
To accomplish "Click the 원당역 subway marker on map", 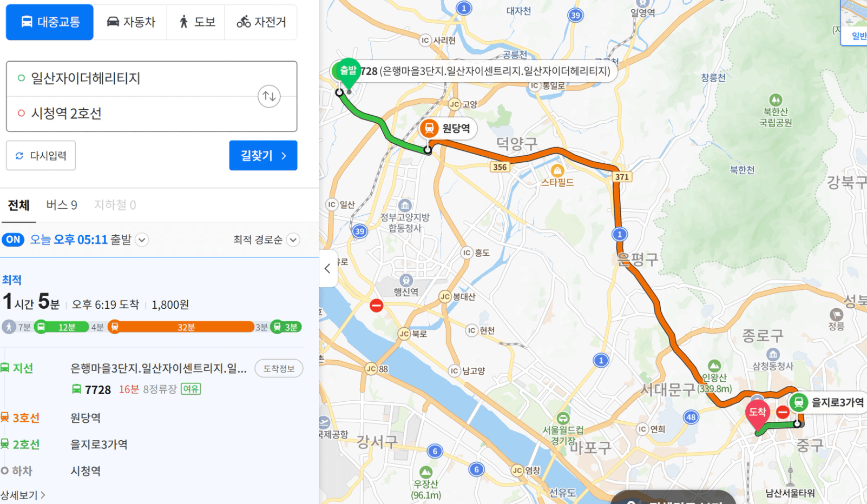I will (x=429, y=129).
